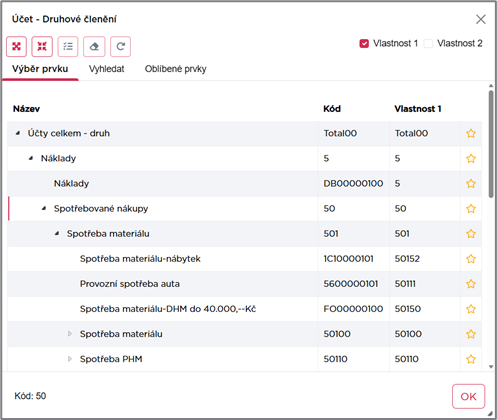Image resolution: width=497 pixels, height=420 pixels.
Task: Click the resize grip in dialog corner
Action: point(490,413)
